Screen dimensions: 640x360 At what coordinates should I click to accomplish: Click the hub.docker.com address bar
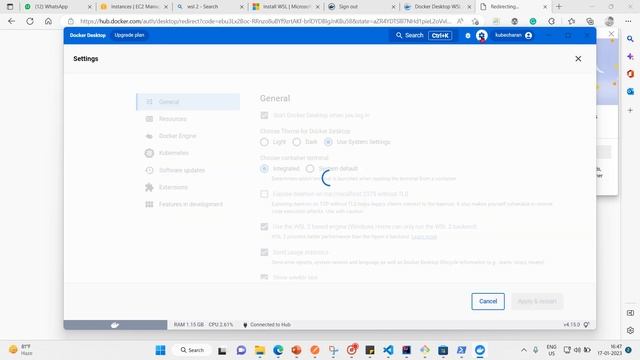265,21
